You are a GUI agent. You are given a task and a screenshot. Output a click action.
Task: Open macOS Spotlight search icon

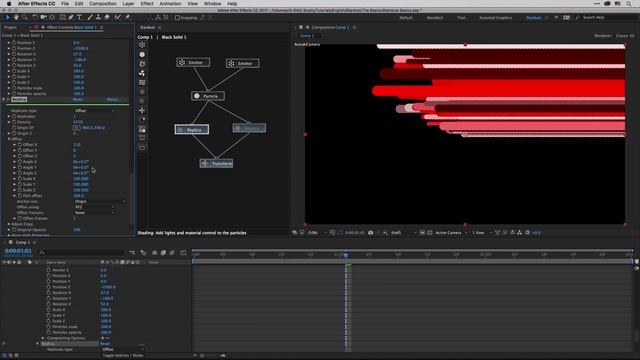(629, 4)
